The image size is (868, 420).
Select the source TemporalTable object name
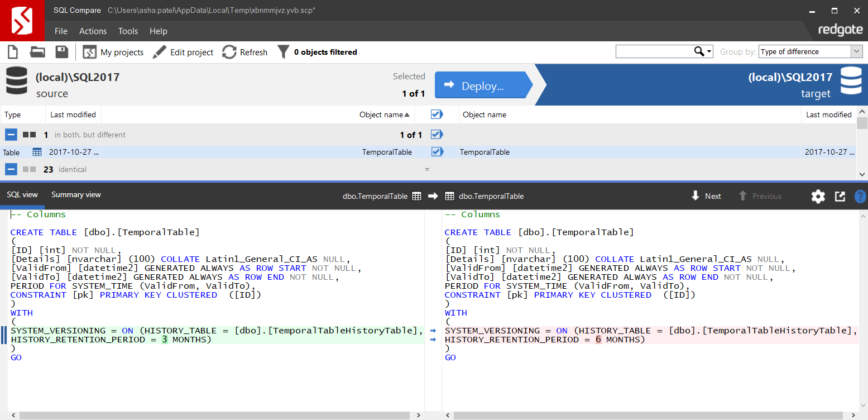click(x=387, y=152)
